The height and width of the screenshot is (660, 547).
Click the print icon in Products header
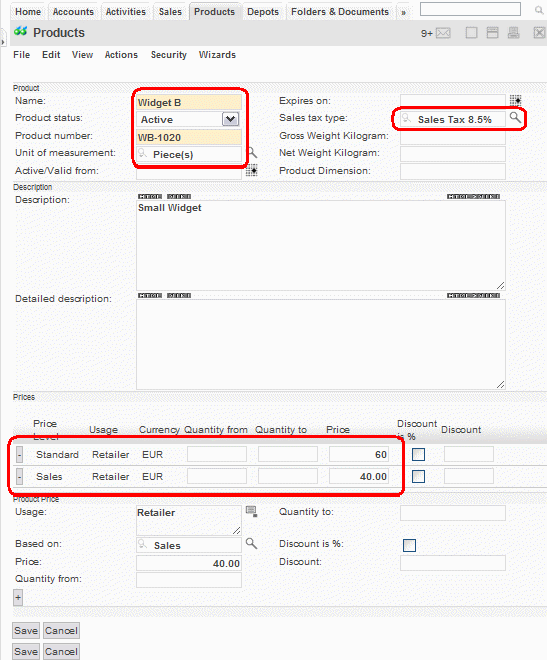(513, 33)
